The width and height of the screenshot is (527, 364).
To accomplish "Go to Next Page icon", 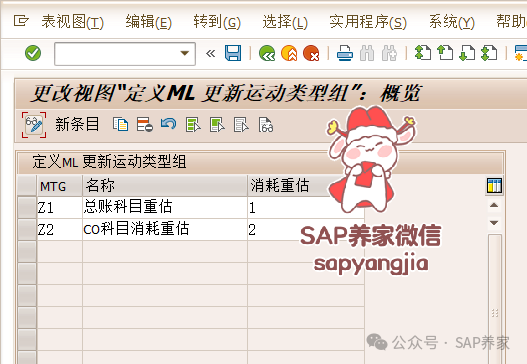I will tap(467, 53).
